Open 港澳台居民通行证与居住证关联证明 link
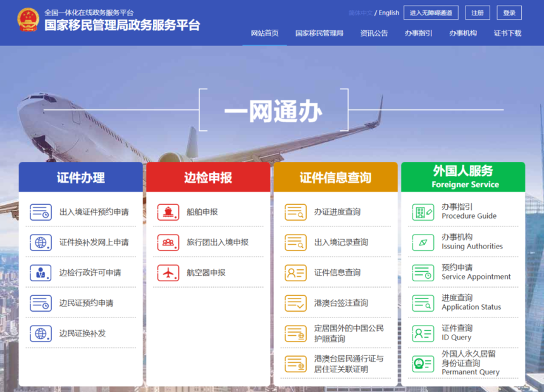544x392 pixels. [x=349, y=364]
